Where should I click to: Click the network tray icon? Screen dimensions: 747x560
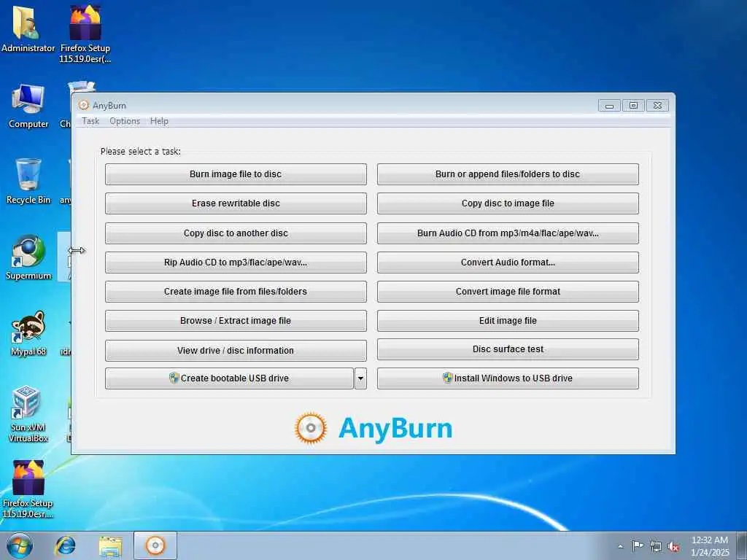point(656,546)
